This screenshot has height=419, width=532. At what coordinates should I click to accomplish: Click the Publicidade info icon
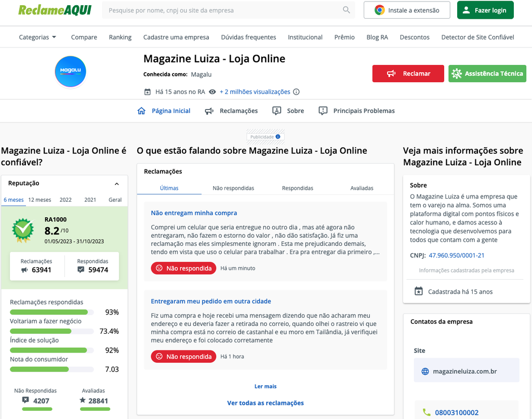(x=278, y=137)
